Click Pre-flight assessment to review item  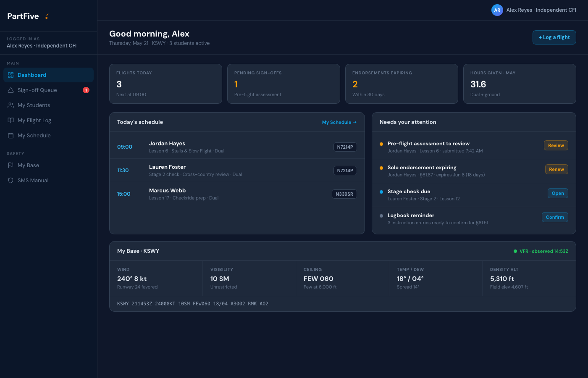[474, 147]
